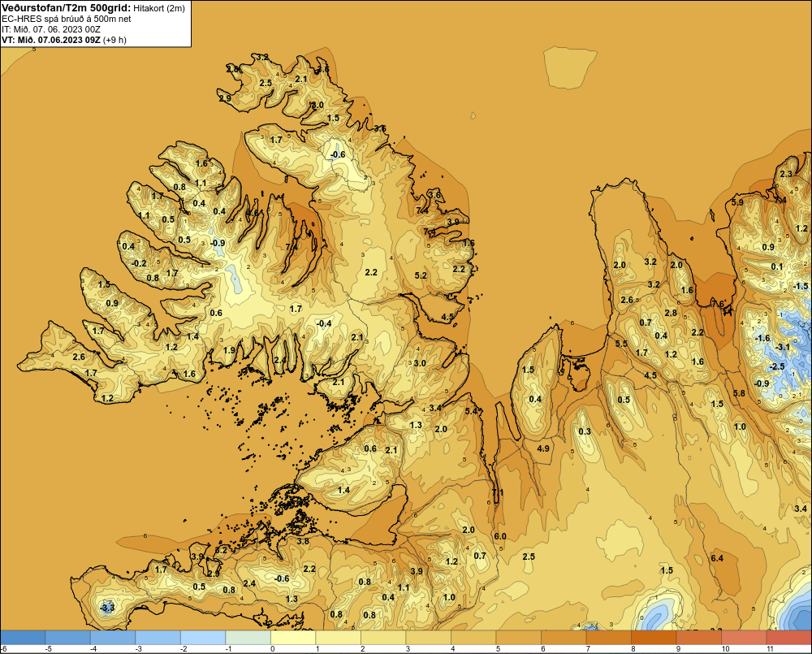Viewport: 812px width, 654px height.
Task: Click the 5.2 temperature value
Action: click(x=421, y=275)
